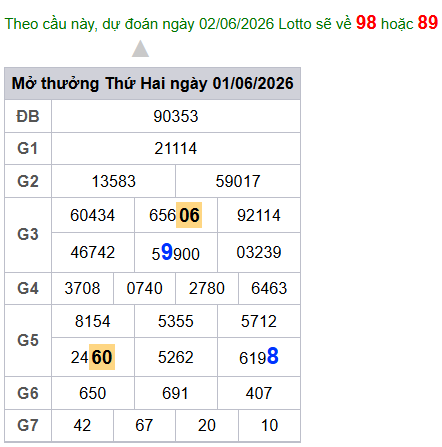Click the G3 number 92114
The height and width of the screenshot is (447, 442).
pyautogui.click(x=259, y=215)
